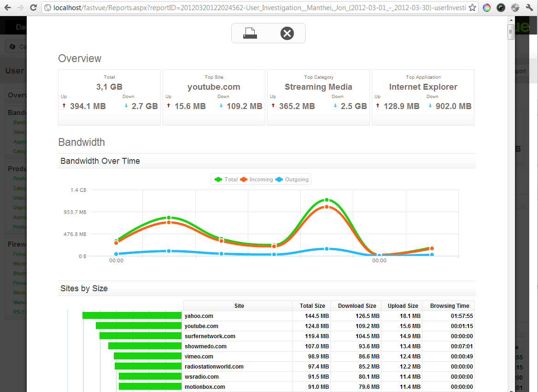Image resolution: width=538 pixels, height=392 pixels.
Task: Click the peak Incoming orange data point
Action: pyautogui.click(x=327, y=207)
